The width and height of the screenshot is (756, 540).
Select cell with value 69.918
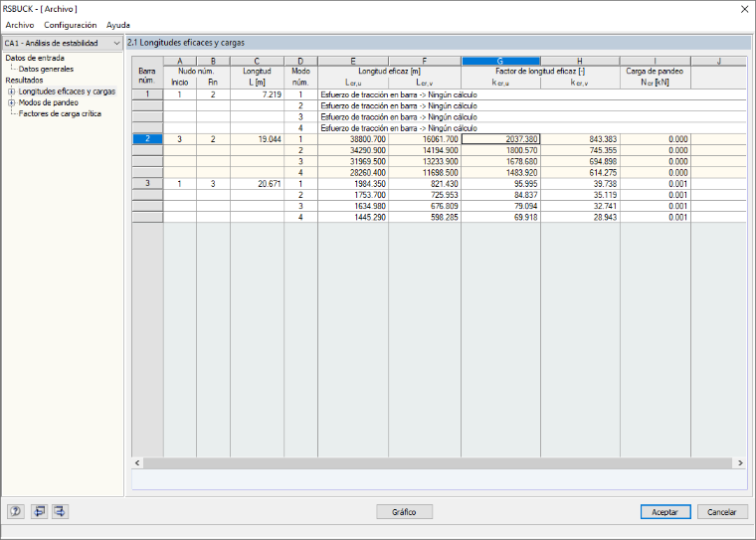coord(500,217)
